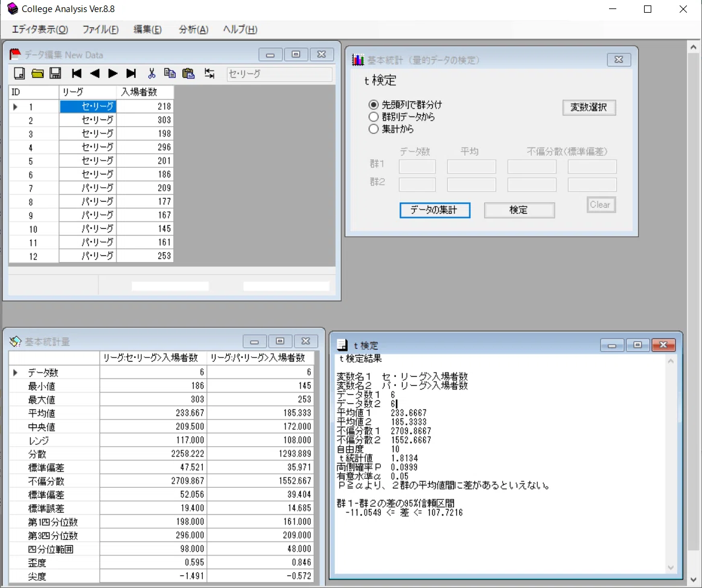The width and height of the screenshot is (702, 588).
Task: Click the transpose/swap rows icon
Action: click(x=209, y=74)
